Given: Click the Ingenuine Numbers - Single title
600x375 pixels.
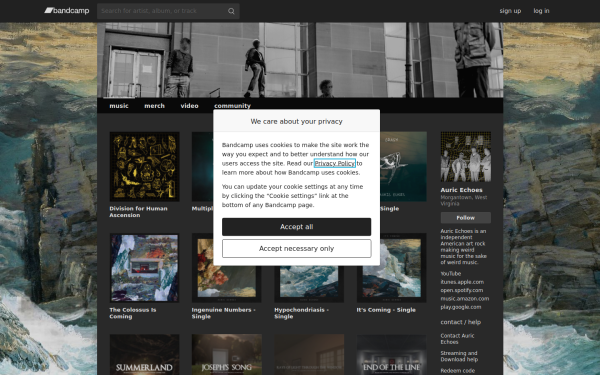Looking at the screenshot, I should pos(223,313).
